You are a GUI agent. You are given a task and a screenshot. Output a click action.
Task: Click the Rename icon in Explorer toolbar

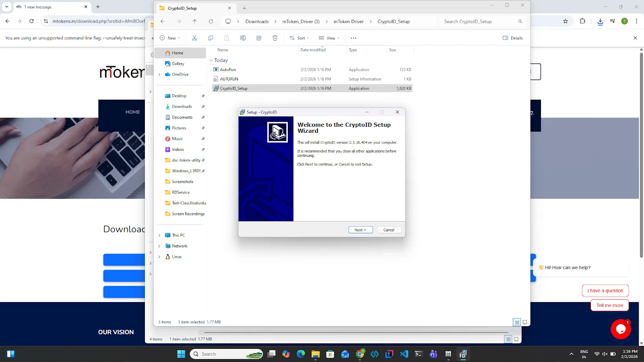243,38
